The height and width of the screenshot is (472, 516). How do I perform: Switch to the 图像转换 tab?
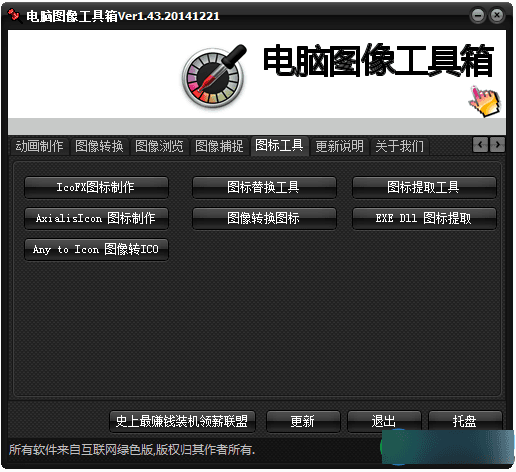[99, 146]
